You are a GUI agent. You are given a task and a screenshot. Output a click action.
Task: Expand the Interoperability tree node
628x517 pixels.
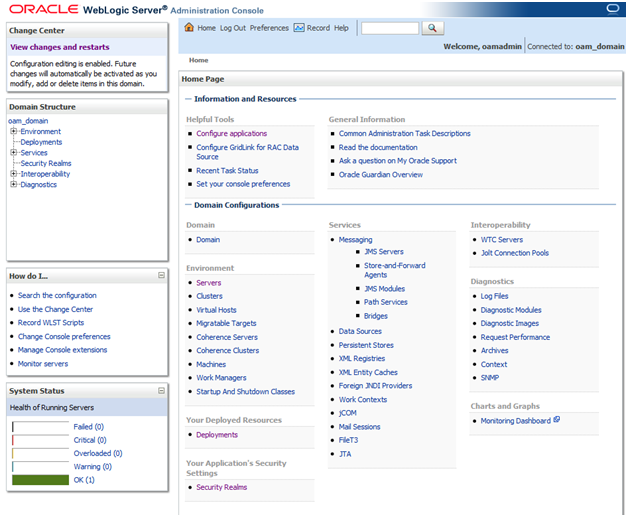pos(14,174)
